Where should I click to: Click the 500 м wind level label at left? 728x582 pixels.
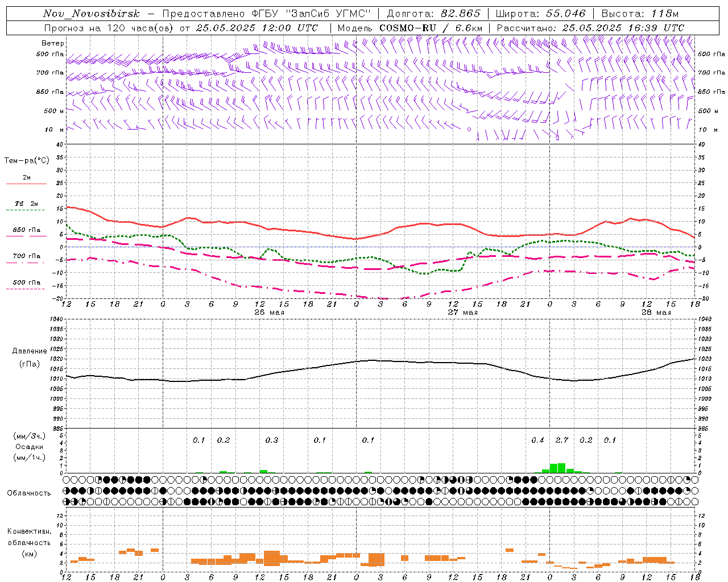(54, 111)
